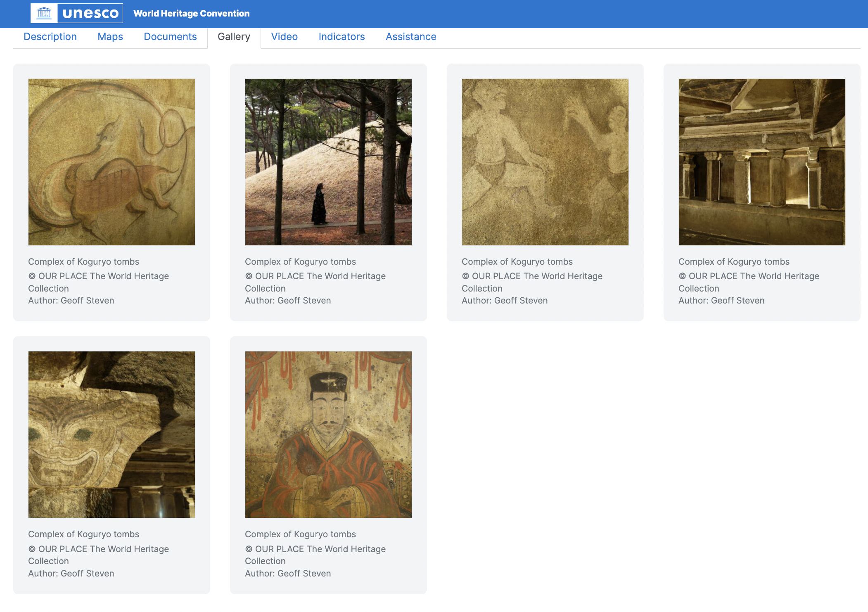Screen dimensions: 868x612
Task: Open the stone pillared chamber photo
Action: (762, 162)
